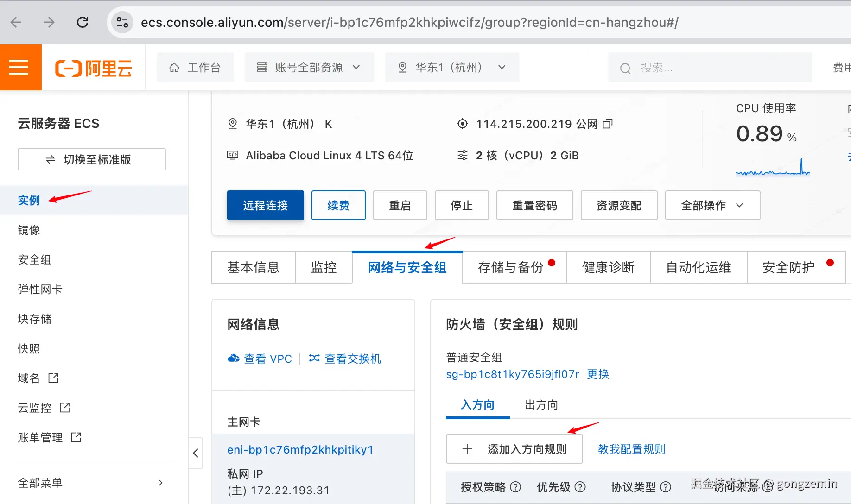The height and width of the screenshot is (504, 851).
Task: Click the 续费 renew button
Action: tap(338, 205)
